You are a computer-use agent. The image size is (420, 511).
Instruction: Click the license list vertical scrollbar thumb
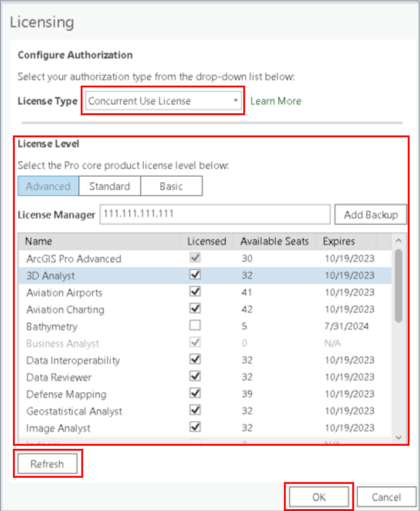click(398, 286)
